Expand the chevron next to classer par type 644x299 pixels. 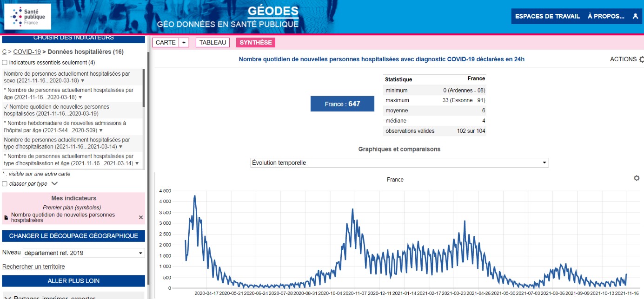tap(54, 183)
